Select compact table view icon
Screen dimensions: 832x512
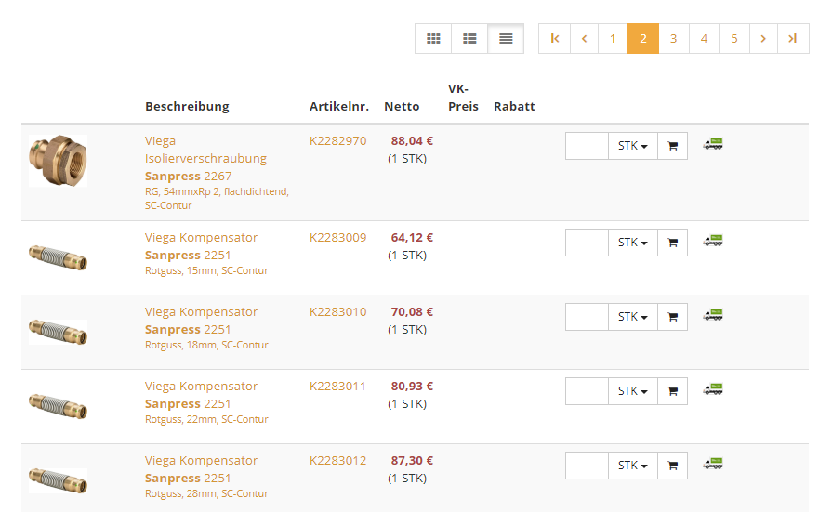(506, 39)
